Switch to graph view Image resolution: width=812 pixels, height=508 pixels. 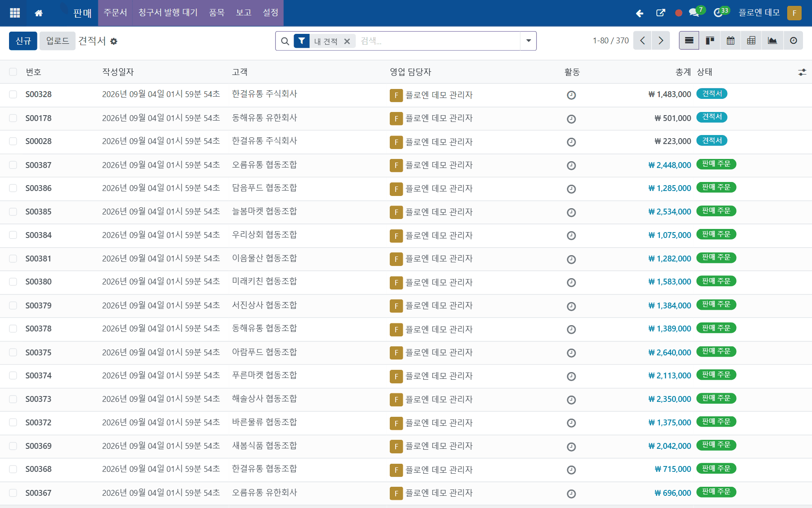tap(772, 41)
